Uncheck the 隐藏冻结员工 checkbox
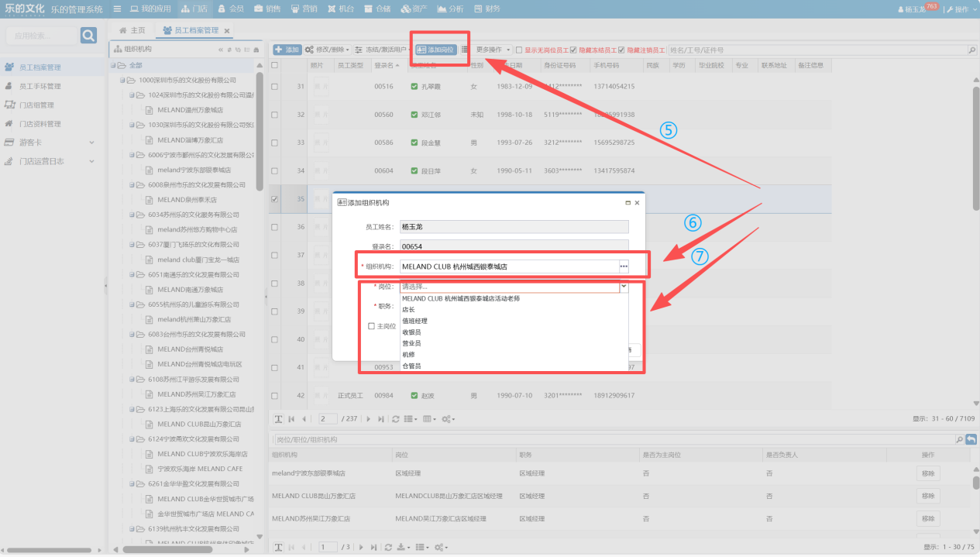Image resolution: width=980 pixels, height=557 pixels. click(573, 50)
